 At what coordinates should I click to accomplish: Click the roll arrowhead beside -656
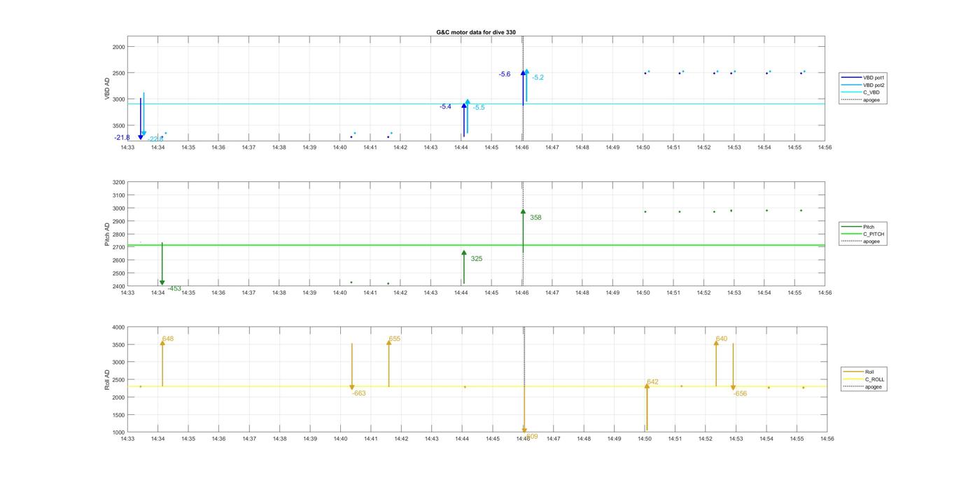733,387
